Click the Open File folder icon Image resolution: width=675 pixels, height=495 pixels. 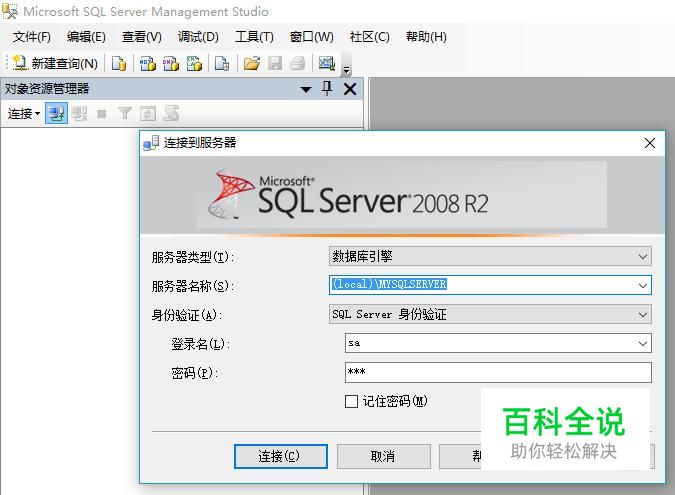coord(252,63)
